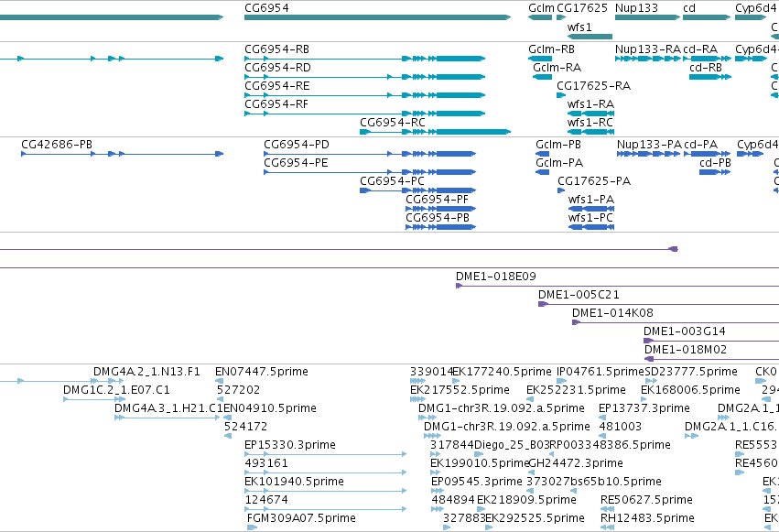Click the CG6954-PF protein label

point(438,200)
